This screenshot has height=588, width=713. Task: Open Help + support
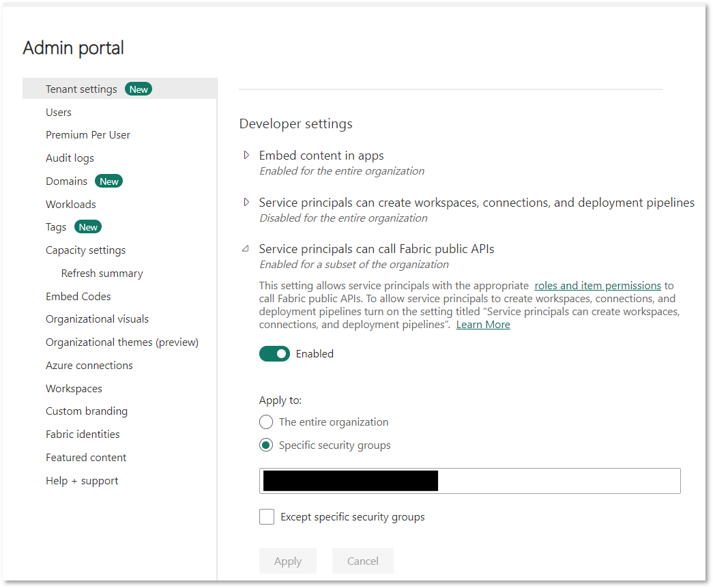82,481
